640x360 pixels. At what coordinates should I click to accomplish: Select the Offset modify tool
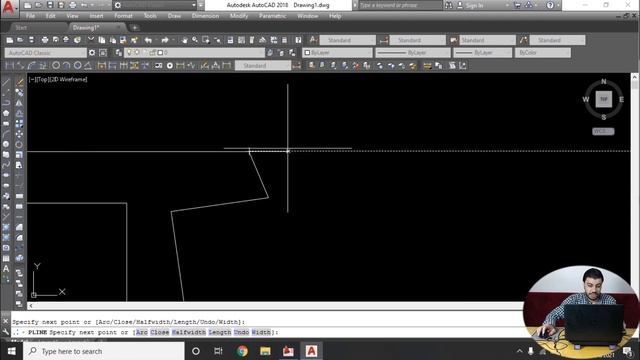(x=19, y=113)
